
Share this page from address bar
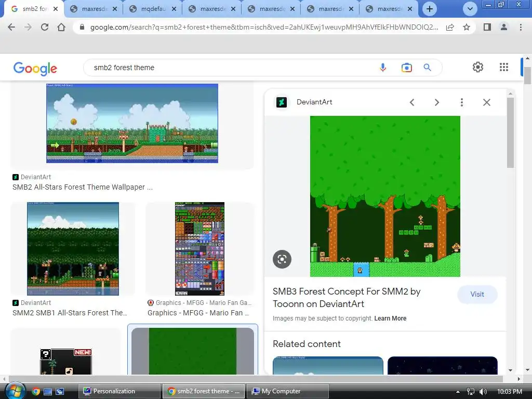(450, 27)
